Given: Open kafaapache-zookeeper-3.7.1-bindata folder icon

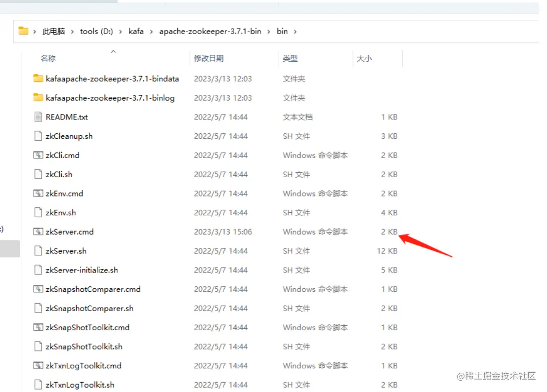Looking at the screenshot, I should click(38, 78).
